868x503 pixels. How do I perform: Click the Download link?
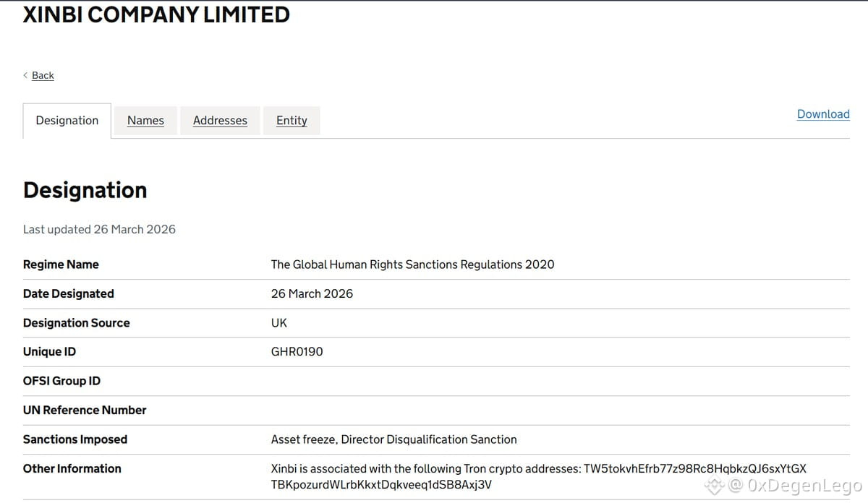pos(823,114)
